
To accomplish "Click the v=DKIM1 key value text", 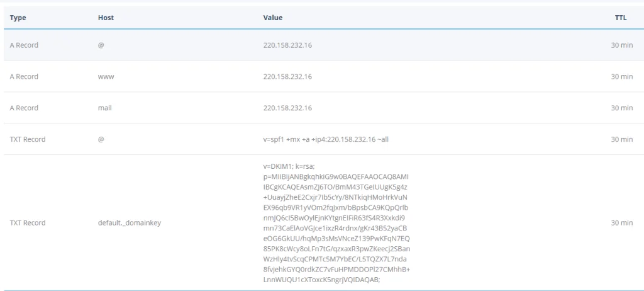I will [x=337, y=223].
